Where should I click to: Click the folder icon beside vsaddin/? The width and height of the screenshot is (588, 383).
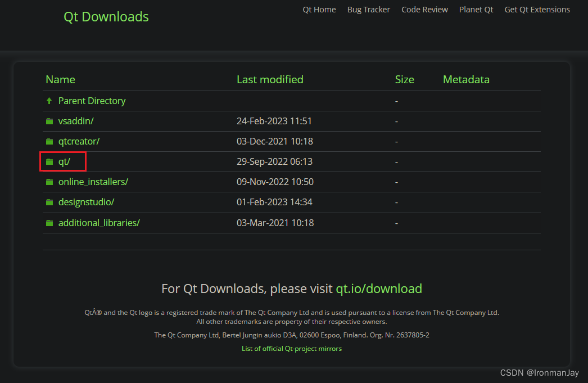click(49, 121)
